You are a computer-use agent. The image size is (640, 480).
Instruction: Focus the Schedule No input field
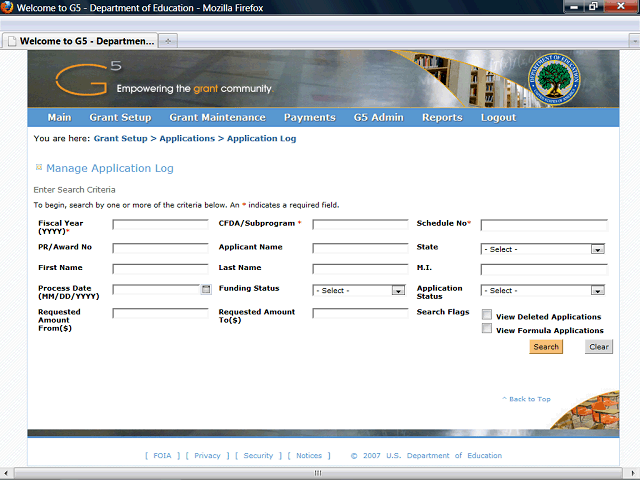(x=544, y=225)
